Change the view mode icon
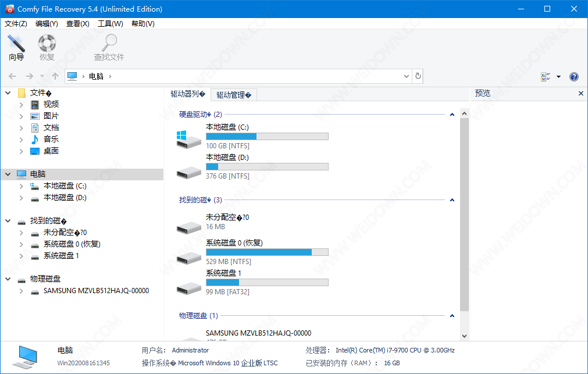The height and width of the screenshot is (374, 588). pyautogui.click(x=546, y=77)
